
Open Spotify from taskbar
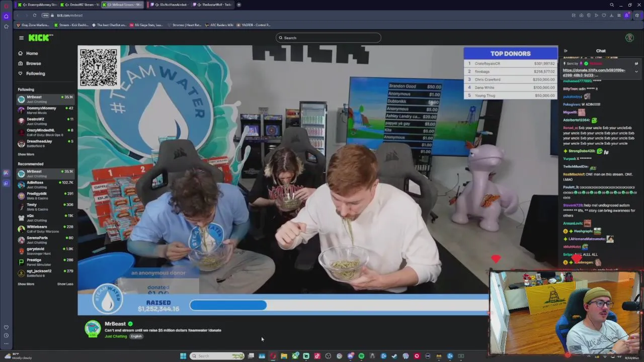click(361, 356)
